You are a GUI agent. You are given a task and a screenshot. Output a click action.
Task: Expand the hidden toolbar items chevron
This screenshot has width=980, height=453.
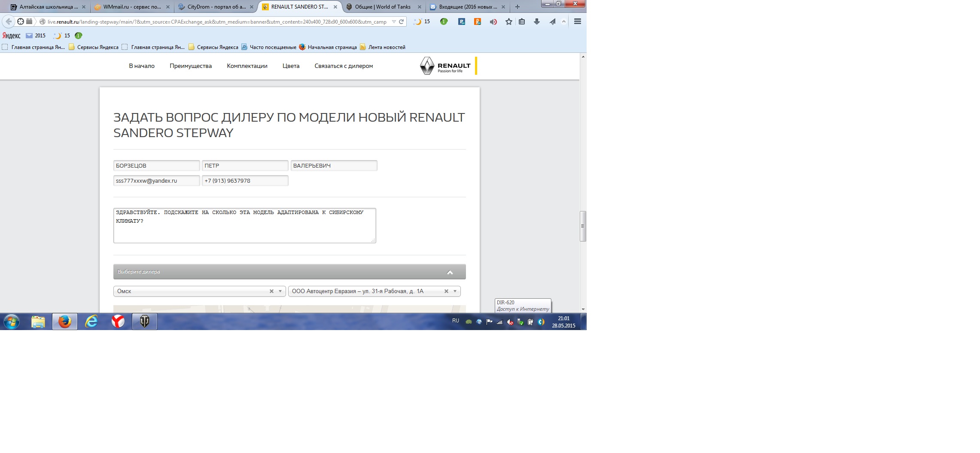[564, 21]
